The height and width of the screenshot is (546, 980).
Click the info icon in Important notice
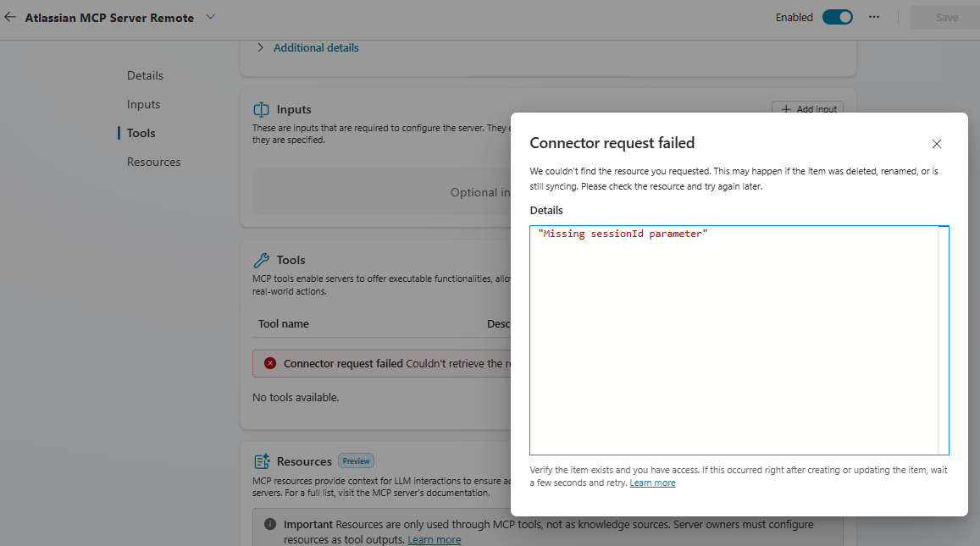(270, 524)
